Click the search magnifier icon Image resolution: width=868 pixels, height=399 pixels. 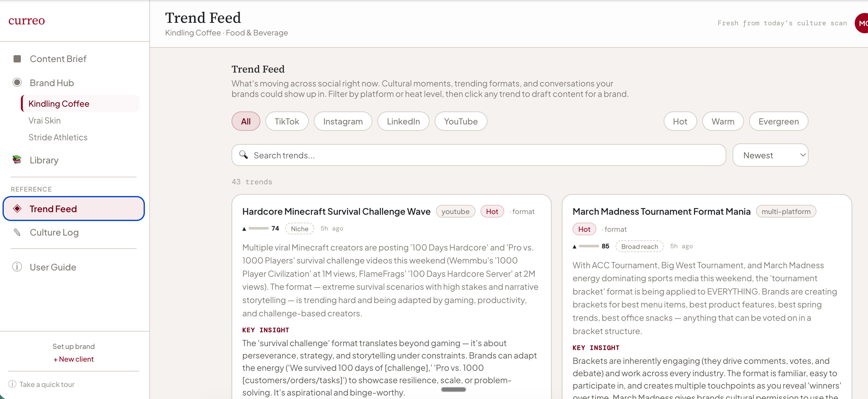pyautogui.click(x=244, y=155)
